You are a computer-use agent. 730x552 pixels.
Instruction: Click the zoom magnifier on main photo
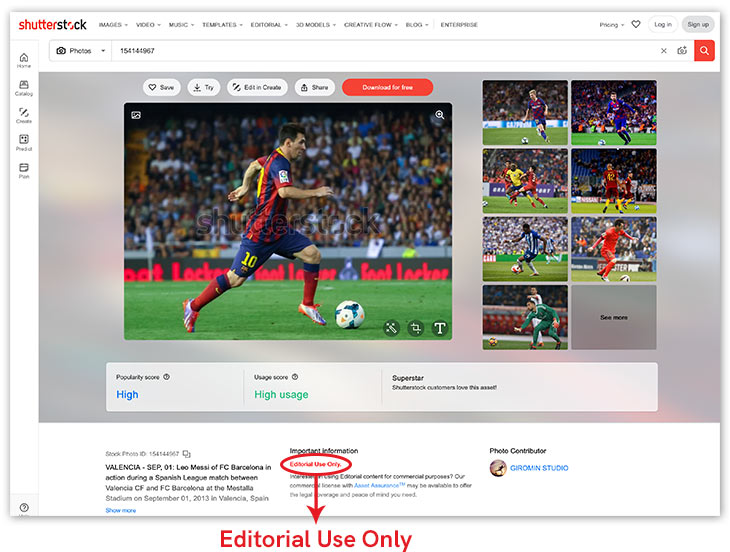(439, 115)
